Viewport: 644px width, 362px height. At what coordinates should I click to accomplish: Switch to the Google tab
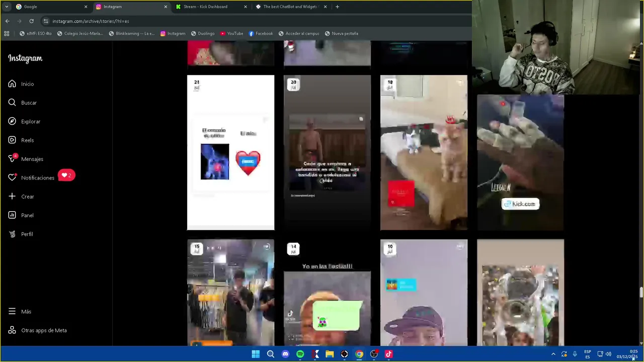point(50,7)
